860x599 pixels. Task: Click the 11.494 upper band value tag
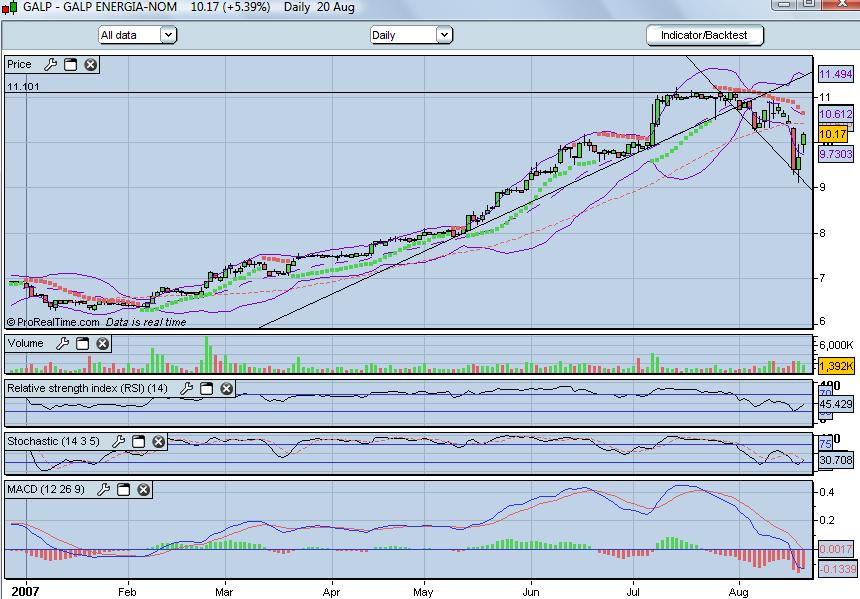click(x=836, y=74)
